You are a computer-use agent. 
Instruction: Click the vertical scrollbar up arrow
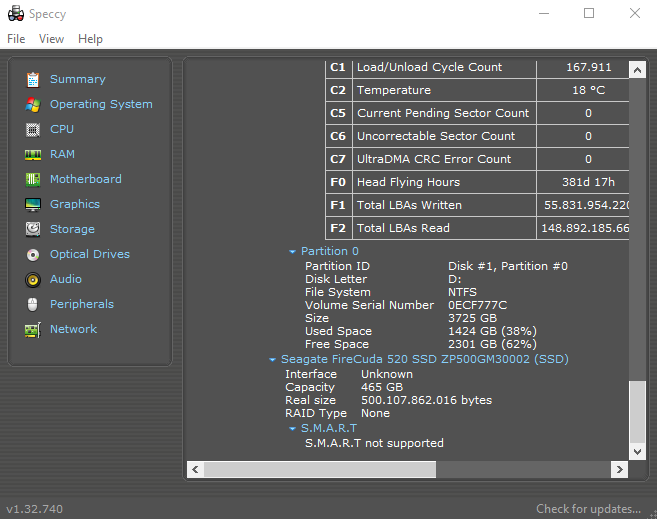[x=637, y=70]
